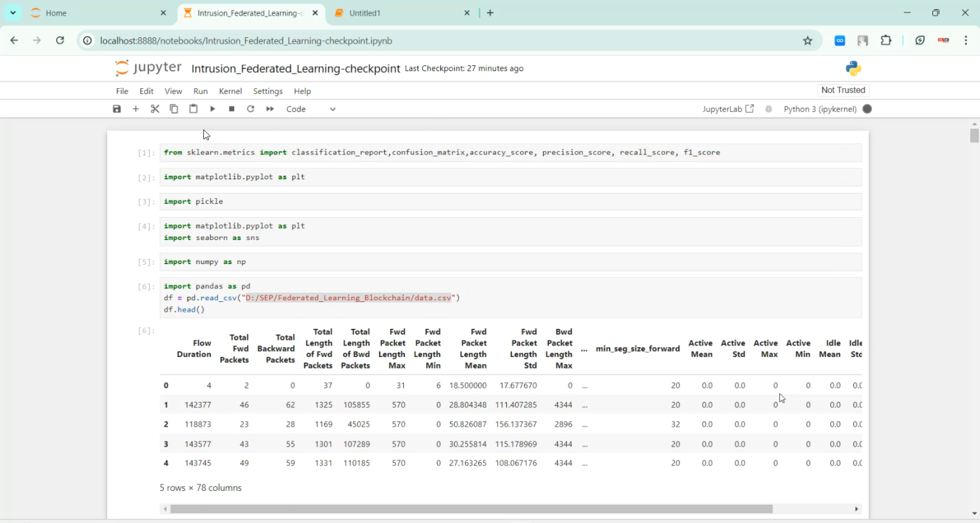Interrupt the kernel with the stop icon
Screen dimensions: 980x523
pyautogui.click(x=231, y=109)
